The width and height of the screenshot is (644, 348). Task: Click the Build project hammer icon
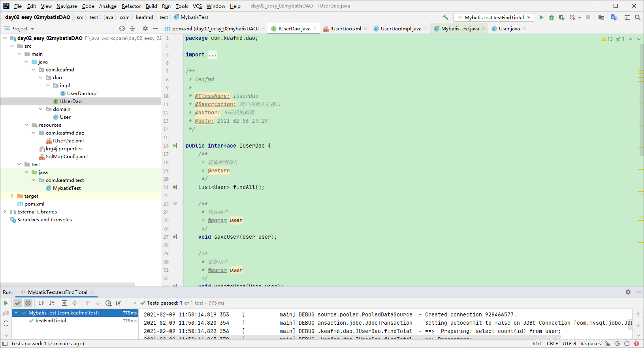(x=445, y=17)
